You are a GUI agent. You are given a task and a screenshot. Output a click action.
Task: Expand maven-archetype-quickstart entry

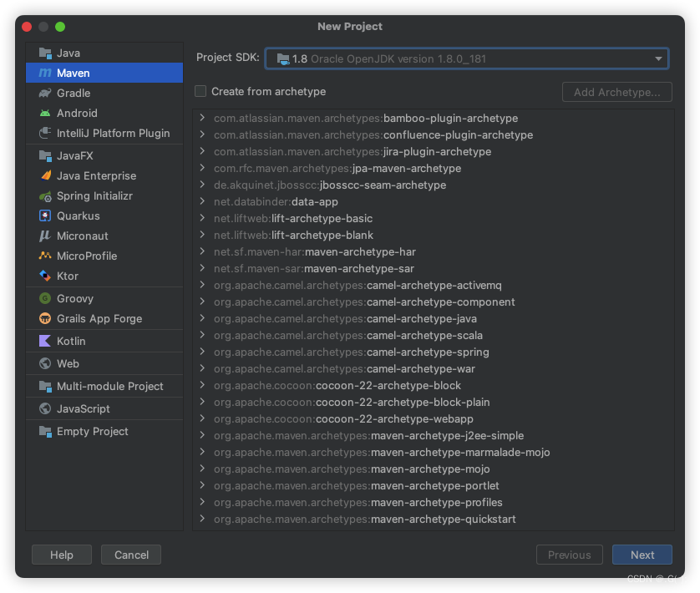point(202,519)
